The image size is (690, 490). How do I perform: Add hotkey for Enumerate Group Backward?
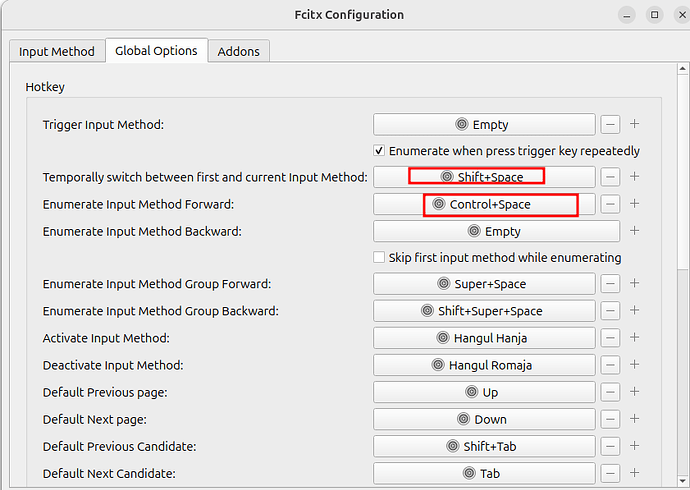634,311
